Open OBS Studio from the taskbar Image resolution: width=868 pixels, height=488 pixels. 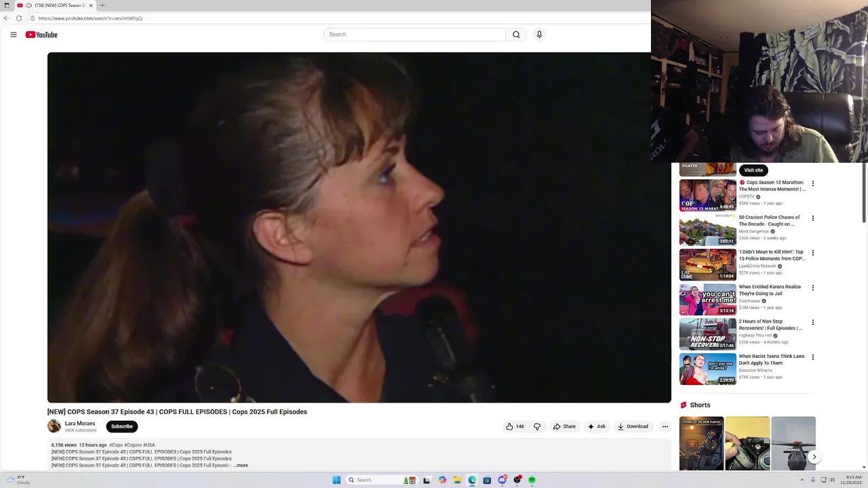pyautogui.click(x=517, y=480)
